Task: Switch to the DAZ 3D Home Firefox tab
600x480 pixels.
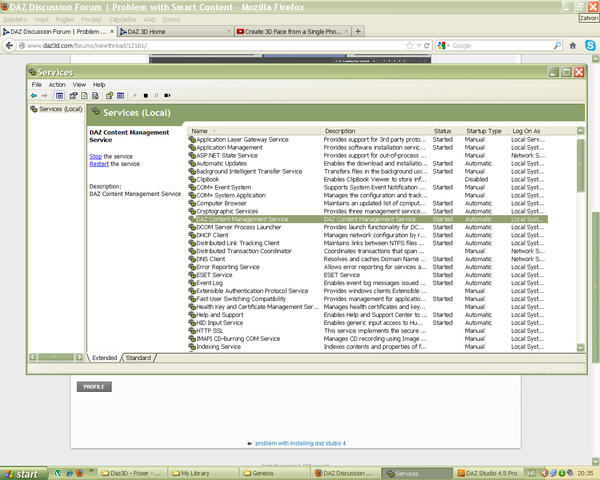Action: (176, 31)
